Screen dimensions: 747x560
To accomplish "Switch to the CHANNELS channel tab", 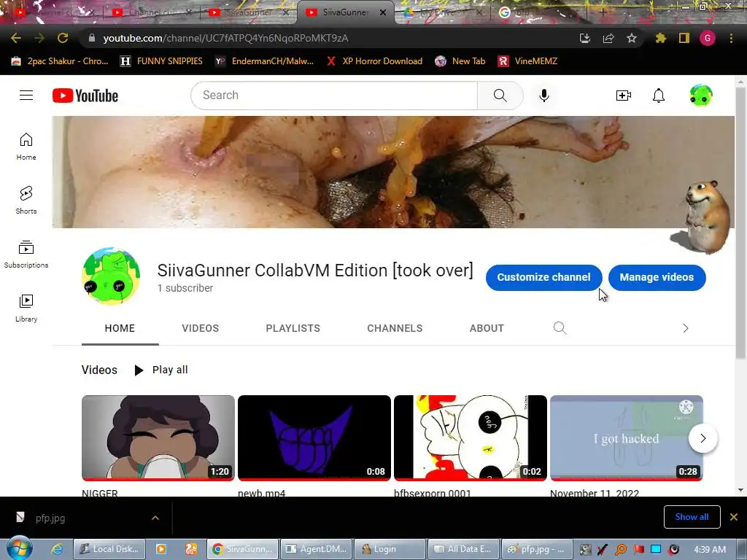I will (395, 328).
